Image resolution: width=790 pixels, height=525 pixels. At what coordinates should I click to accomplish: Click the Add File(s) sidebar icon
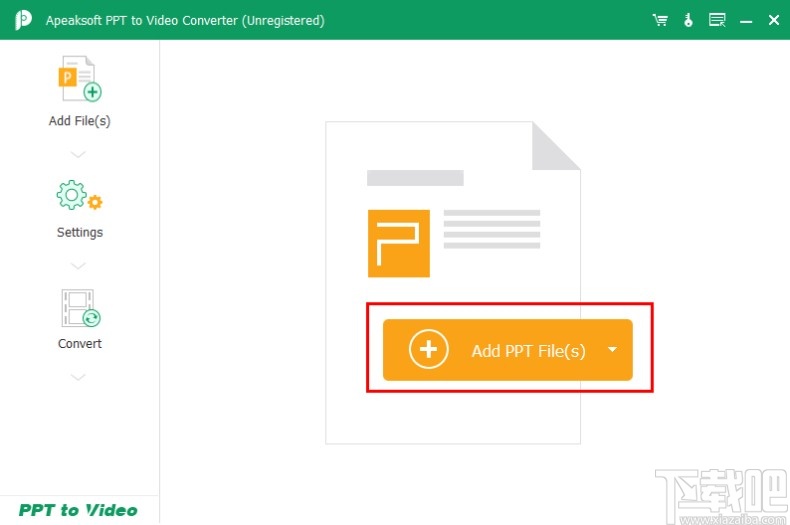(80, 79)
